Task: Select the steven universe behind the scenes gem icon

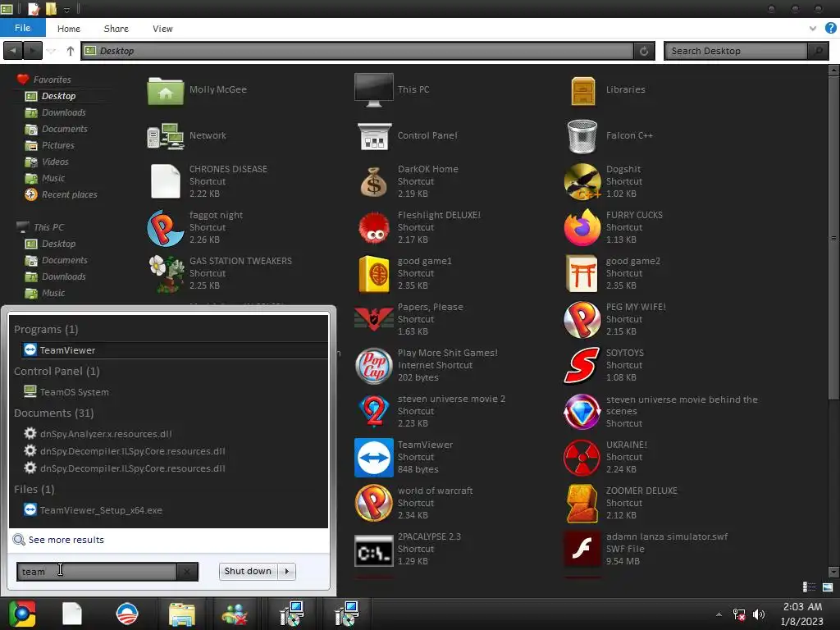Action: 582,412
